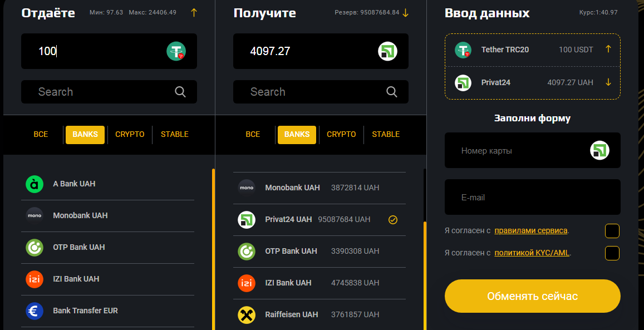Click the magnifier icon in the right Search box
Screen dimensions: 644x330
[x=392, y=91]
